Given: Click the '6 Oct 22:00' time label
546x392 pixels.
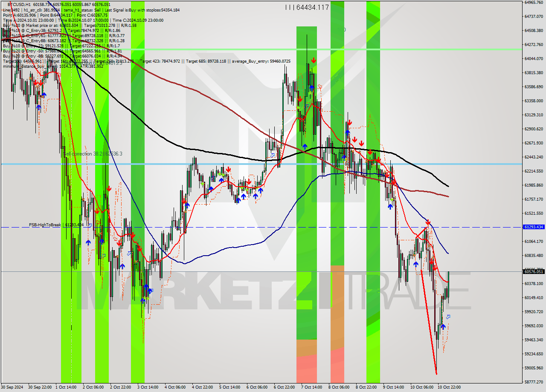Looking at the screenshot, I should [x=284, y=387].
